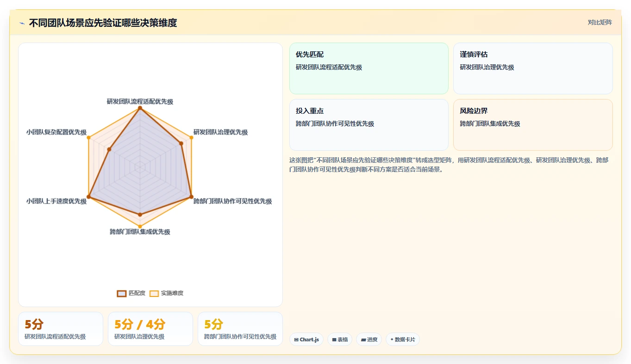Click the 进度 tag chip
631x364 pixels.
[369, 339]
